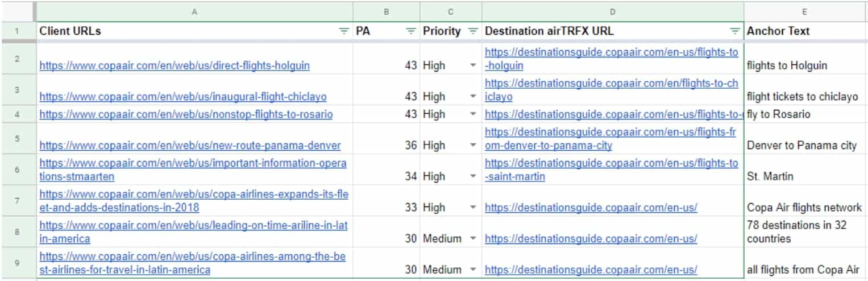Open the new-route-panama-denver client URL
The height and width of the screenshot is (281, 868).
[190, 146]
